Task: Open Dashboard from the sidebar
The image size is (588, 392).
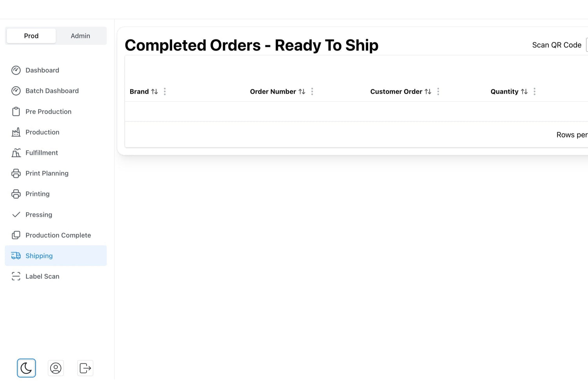Action: [42, 70]
